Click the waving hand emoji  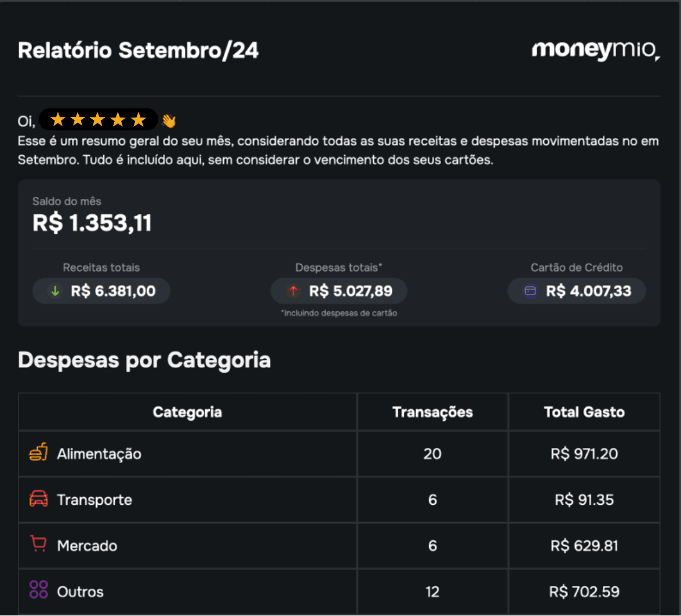click(x=169, y=121)
